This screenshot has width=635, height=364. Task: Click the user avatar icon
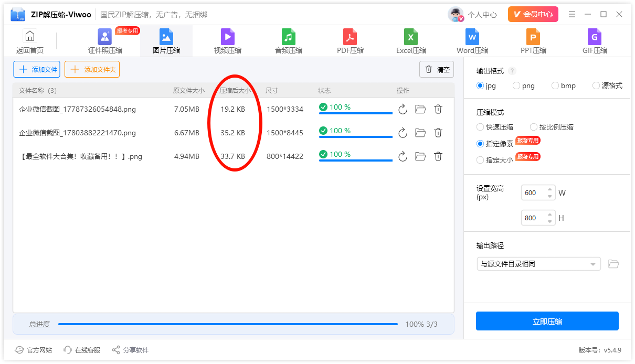pos(455,15)
